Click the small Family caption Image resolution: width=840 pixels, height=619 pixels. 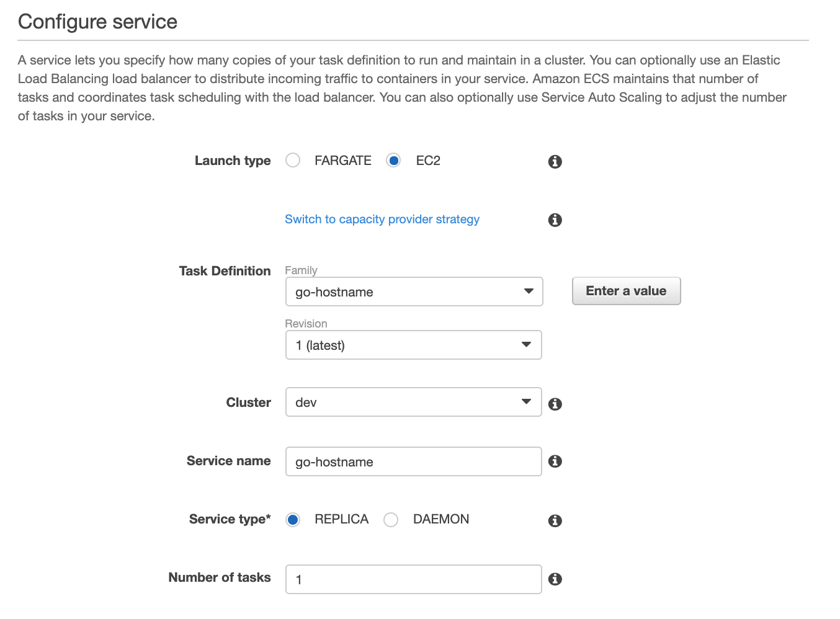tap(301, 270)
